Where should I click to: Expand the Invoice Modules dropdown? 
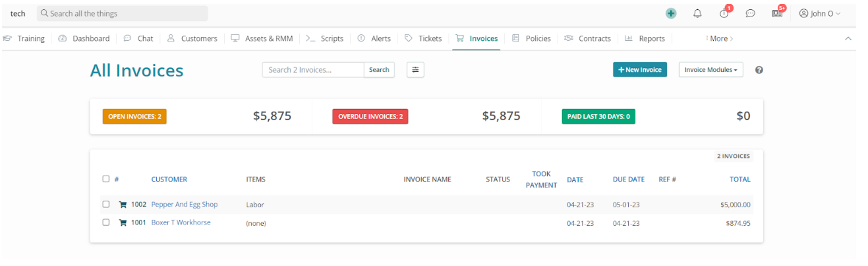click(x=710, y=69)
